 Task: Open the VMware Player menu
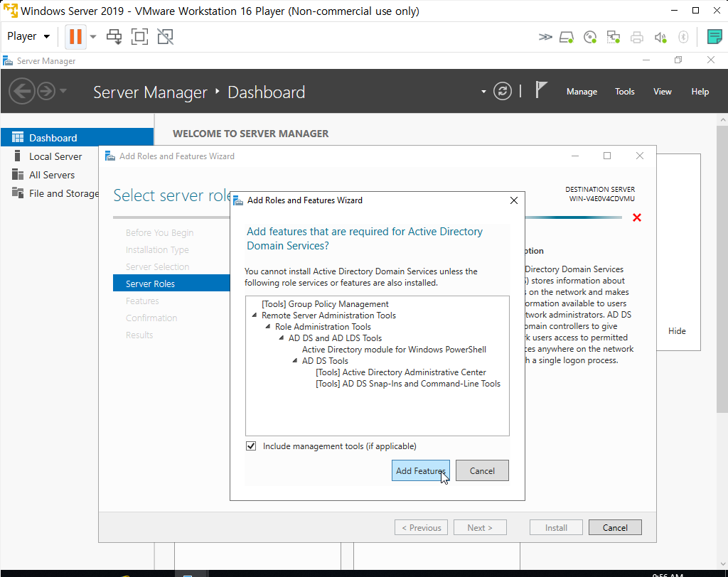coord(28,36)
